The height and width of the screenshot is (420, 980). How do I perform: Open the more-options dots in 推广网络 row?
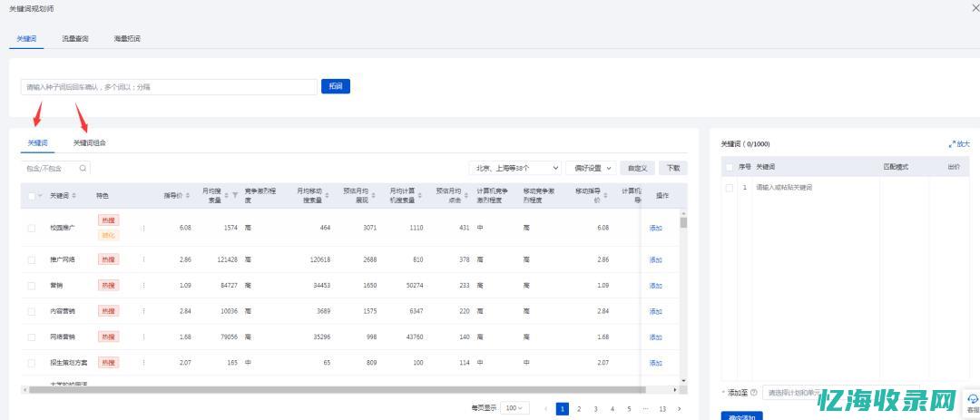(143, 259)
